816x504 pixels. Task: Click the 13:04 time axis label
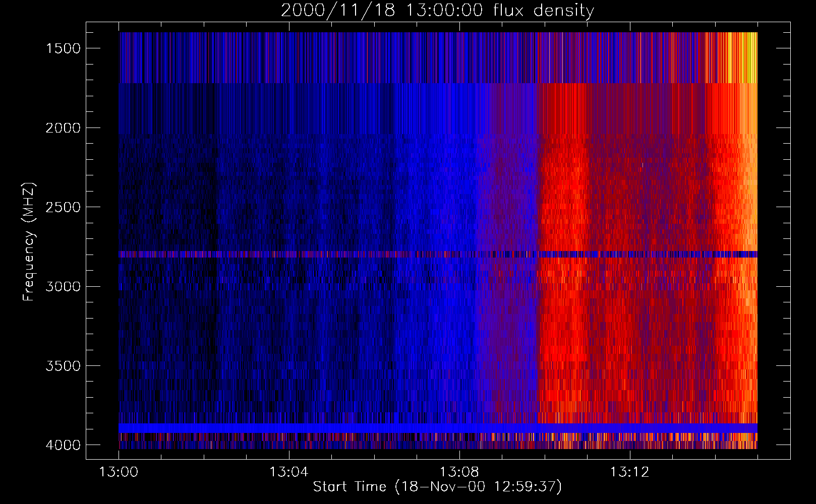coord(288,472)
